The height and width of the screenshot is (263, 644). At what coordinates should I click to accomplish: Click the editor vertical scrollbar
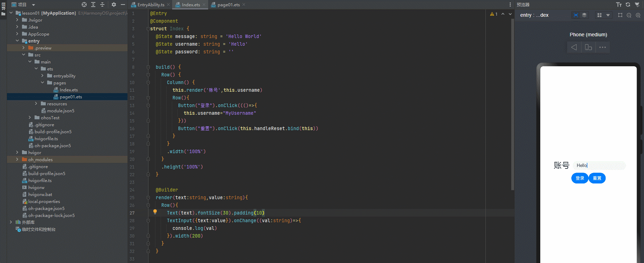pyautogui.click(x=512, y=104)
